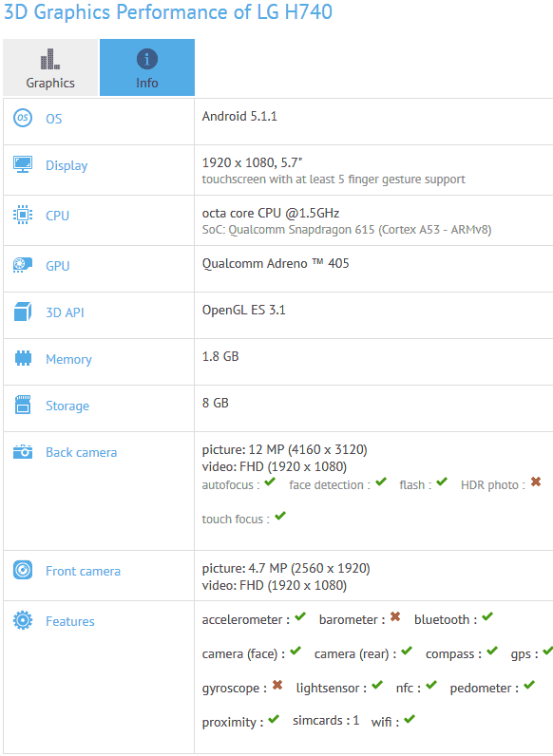Image resolution: width=553 pixels, height=756 pixels.
Task: Click the flash green check mark
Action: [442, 482]
